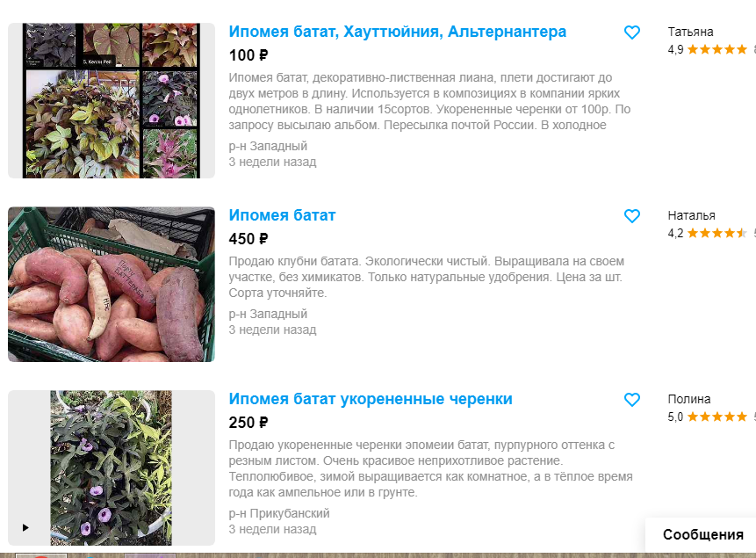Add Ипомея батат укорененные черенки to favorites
The width and height of the screenshot is (756, 558).
[631, 400]
